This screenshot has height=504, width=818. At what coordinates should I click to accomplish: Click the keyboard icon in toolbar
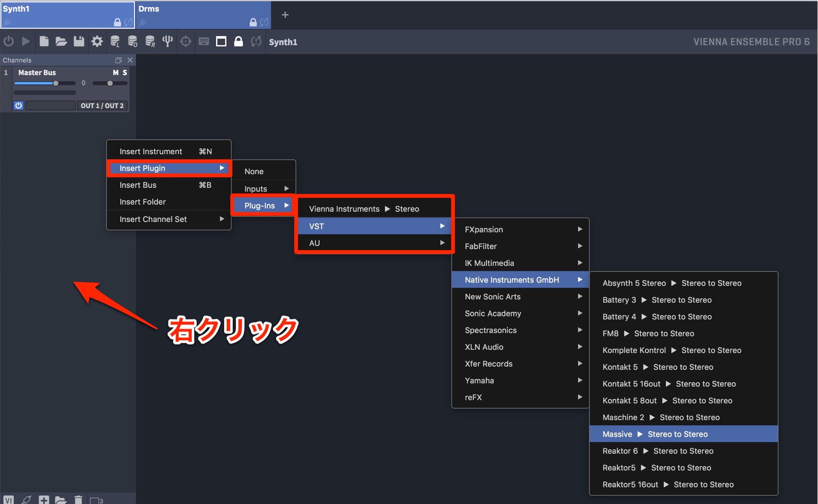[x=204, y=41]
